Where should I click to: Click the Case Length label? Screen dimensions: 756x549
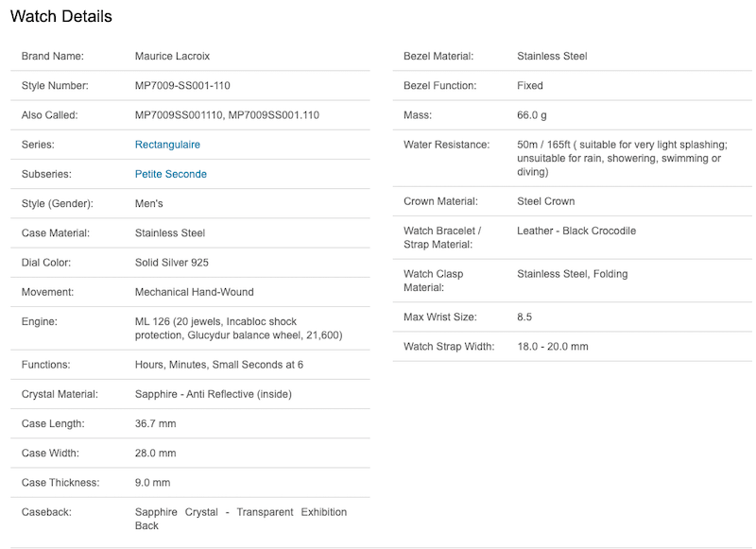[53, 423]
